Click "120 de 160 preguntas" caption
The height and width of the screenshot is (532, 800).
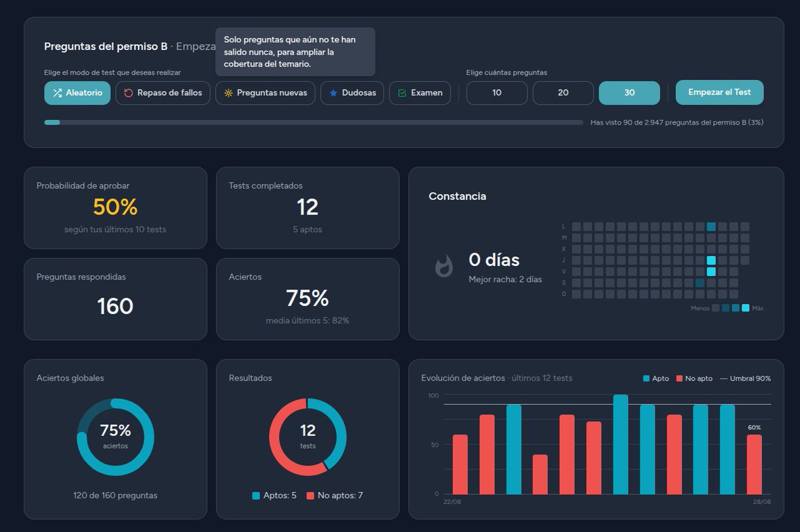(115, 495)
